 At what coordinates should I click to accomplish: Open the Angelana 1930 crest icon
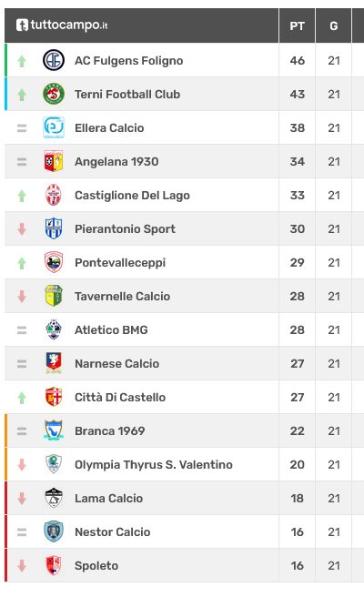point(54,161)
